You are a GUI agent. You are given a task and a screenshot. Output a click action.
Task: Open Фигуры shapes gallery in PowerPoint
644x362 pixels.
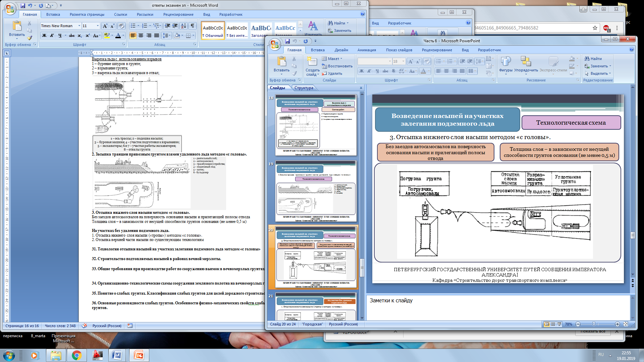click(505, 64)
